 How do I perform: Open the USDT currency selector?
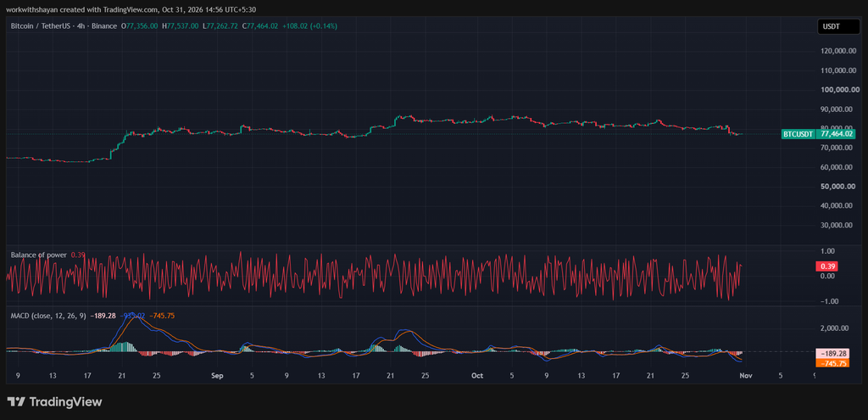(x=838, y=26)
